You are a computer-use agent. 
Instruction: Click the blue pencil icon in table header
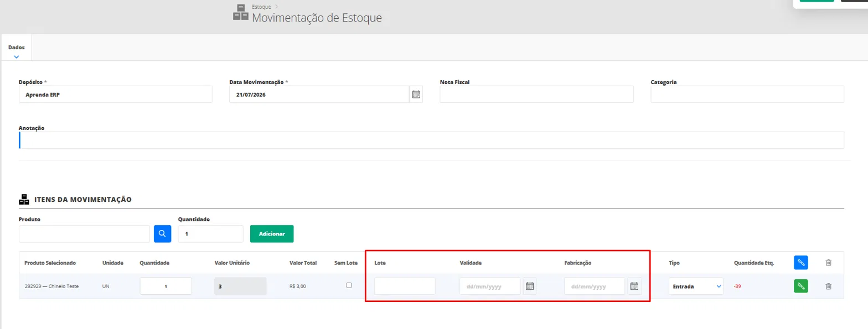(x=800, y=263)
